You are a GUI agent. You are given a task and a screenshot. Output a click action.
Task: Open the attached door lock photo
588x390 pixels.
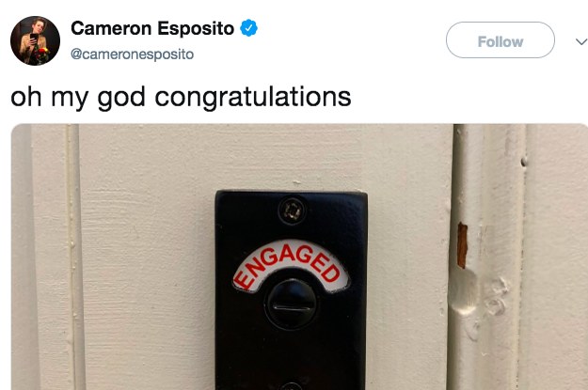point(299,257)
